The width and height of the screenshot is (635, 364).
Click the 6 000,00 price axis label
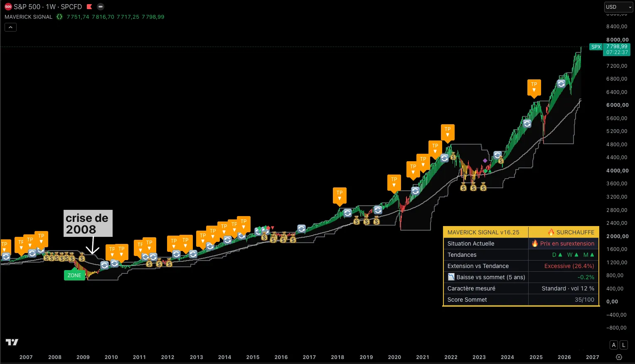coord(618,105)
